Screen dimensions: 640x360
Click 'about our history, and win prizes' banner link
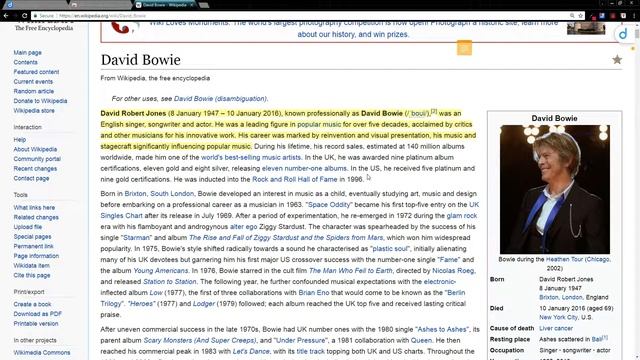pos(353,34)
